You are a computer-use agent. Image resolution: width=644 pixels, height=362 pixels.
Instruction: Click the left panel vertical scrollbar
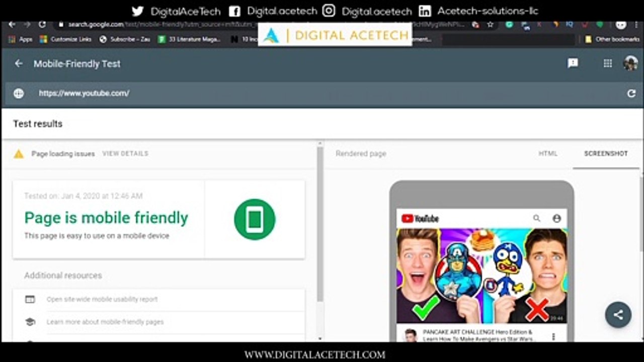coord(320,224)
